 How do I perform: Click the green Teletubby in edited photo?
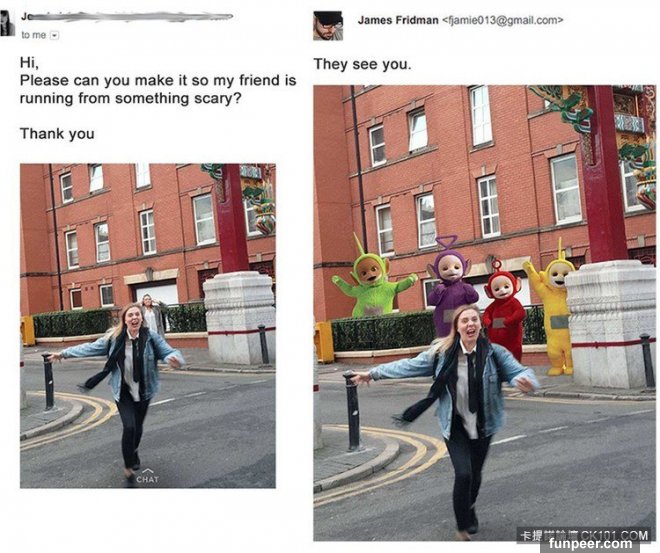[372, 280]
